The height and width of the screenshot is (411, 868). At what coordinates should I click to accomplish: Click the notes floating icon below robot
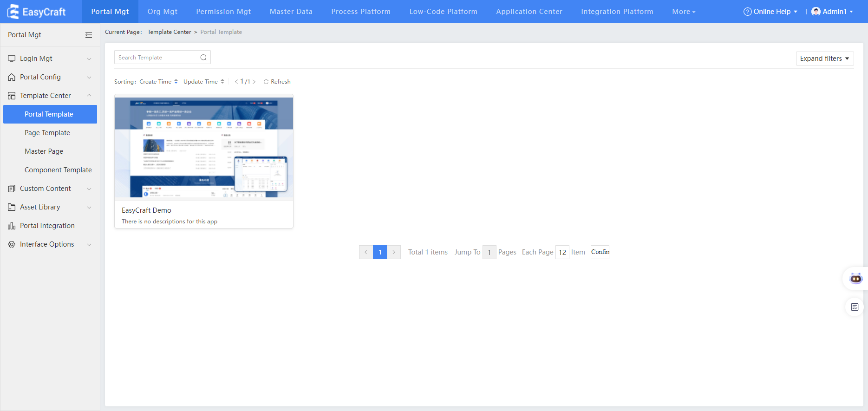coord(855,307)
